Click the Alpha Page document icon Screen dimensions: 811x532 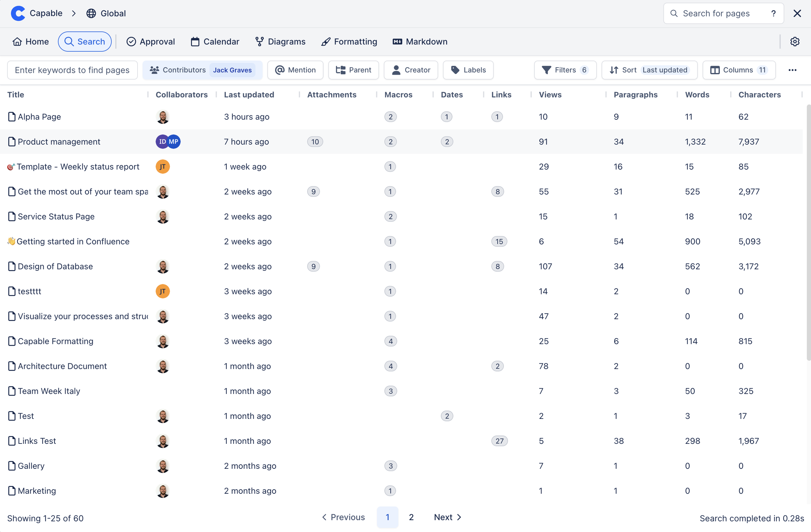click(x=12, y=117)
